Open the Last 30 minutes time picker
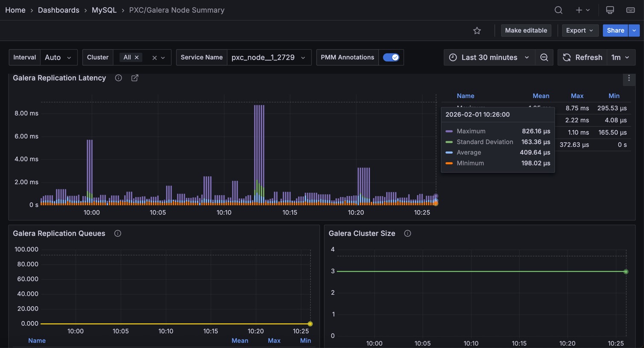This screenshot has height=348, width=644. [489, 57]
